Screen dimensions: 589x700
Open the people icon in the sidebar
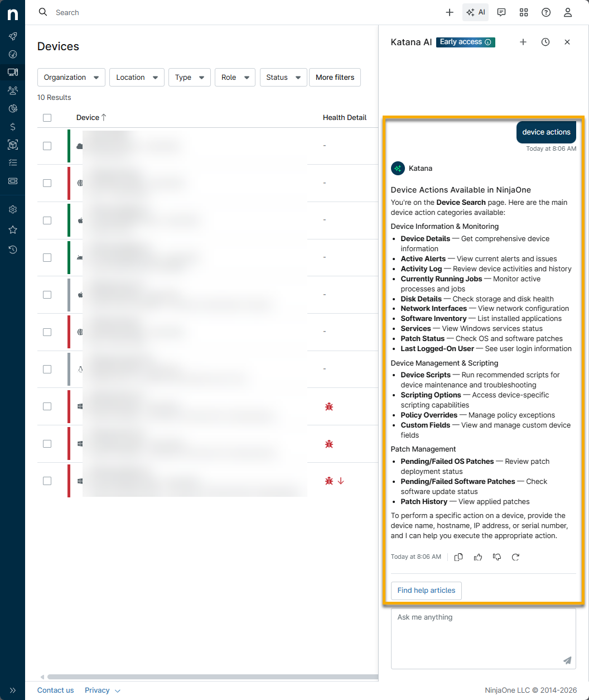coord(13,90)
